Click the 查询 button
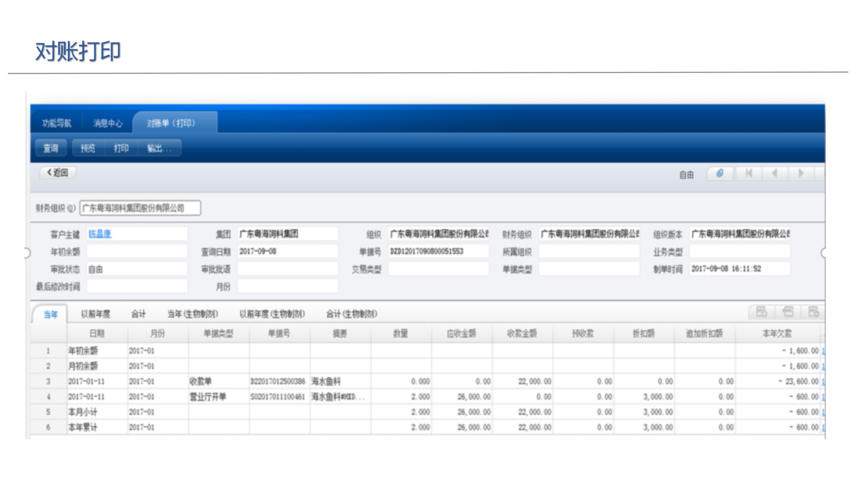The height and width of the screenshot is (484, 860). click(x=50, y=148)
